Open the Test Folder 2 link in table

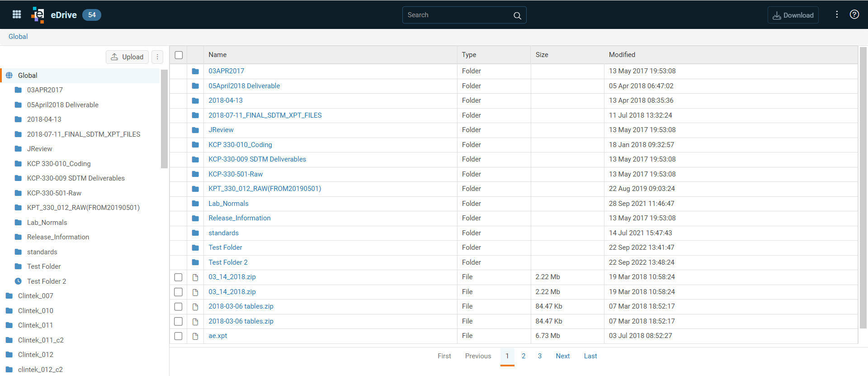(228, 262)
